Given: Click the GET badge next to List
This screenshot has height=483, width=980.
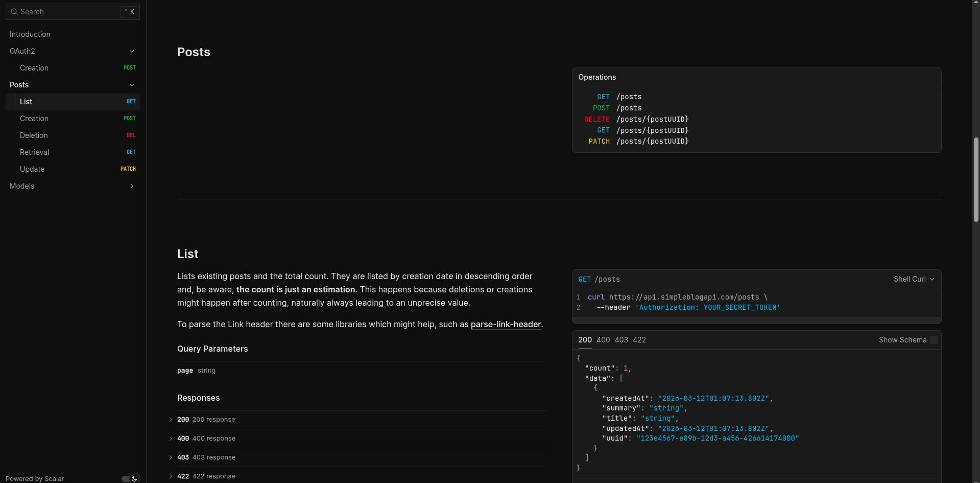Looking at the screenshot, I should 131,101.
